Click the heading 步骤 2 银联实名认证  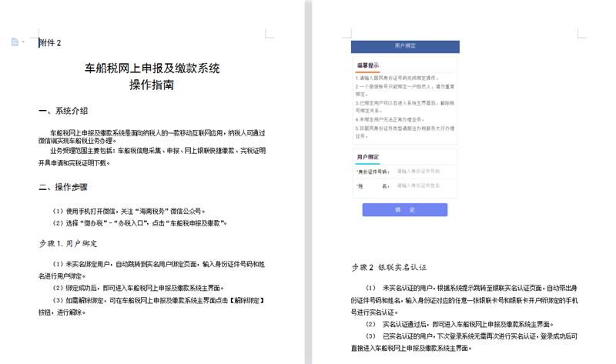(x=389, y=268)
